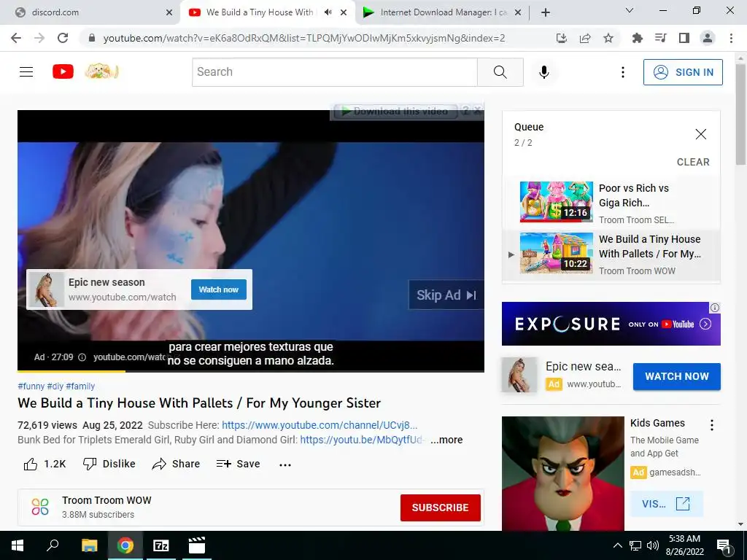Click the ad info icon by timer

coord(82,357)
